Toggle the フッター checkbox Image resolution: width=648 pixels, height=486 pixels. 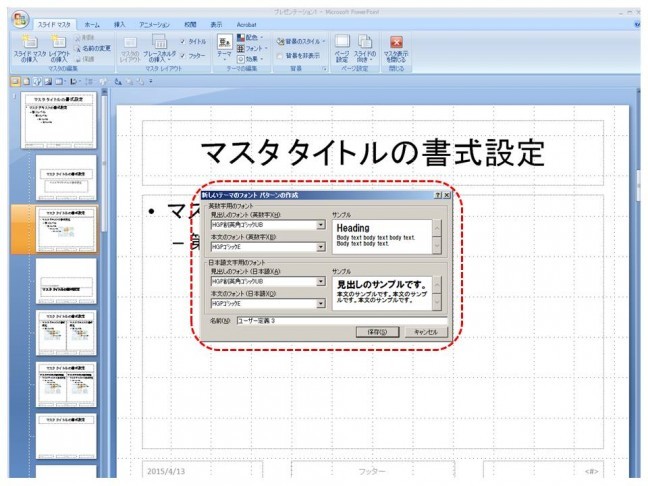183,55
